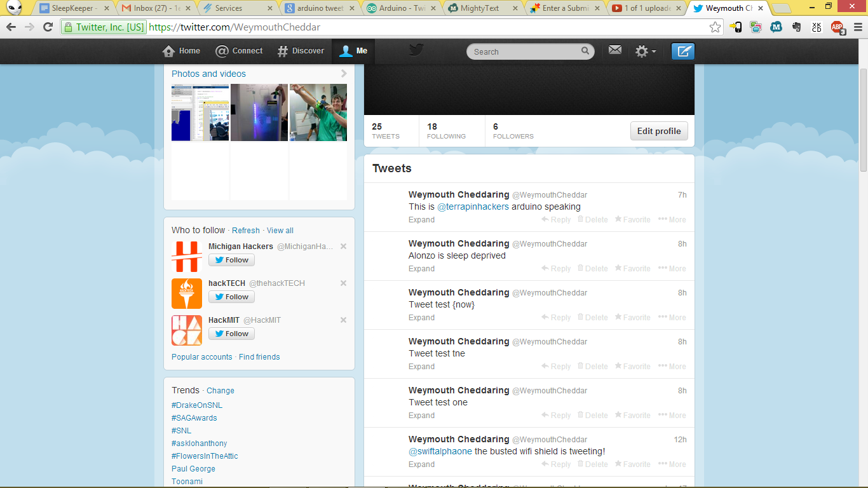Switch to the Arduino Twitter tab
The image size is (868, 488).
[x=402, y=8]
